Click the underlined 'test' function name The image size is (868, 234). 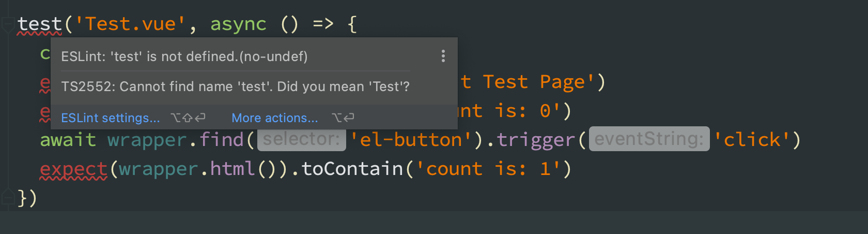(39, 24)
